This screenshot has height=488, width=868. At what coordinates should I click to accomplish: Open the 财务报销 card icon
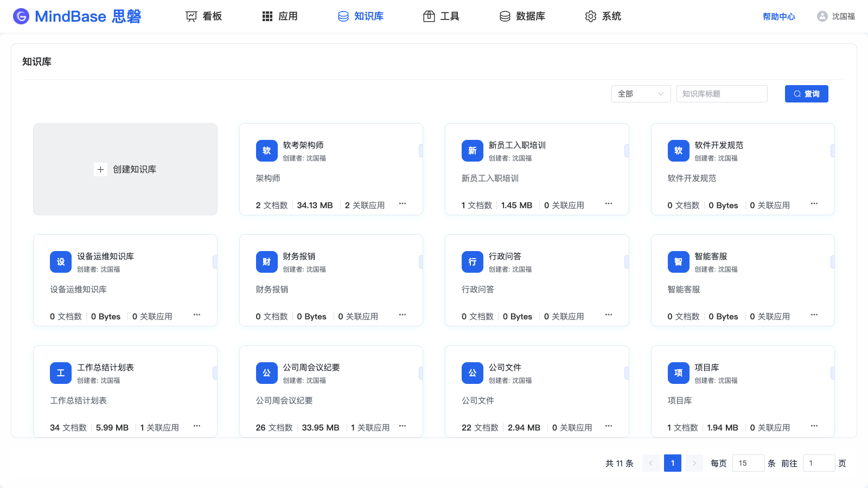267,262
